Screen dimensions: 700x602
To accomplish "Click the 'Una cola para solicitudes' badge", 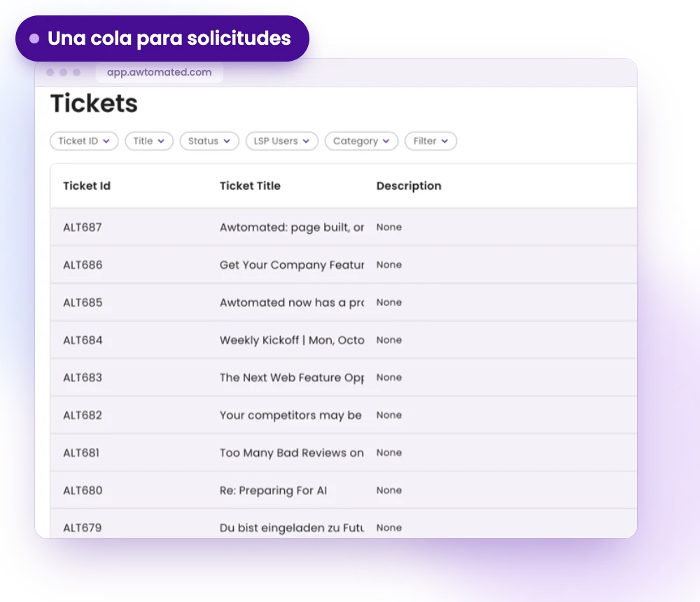I will [162, 38].
